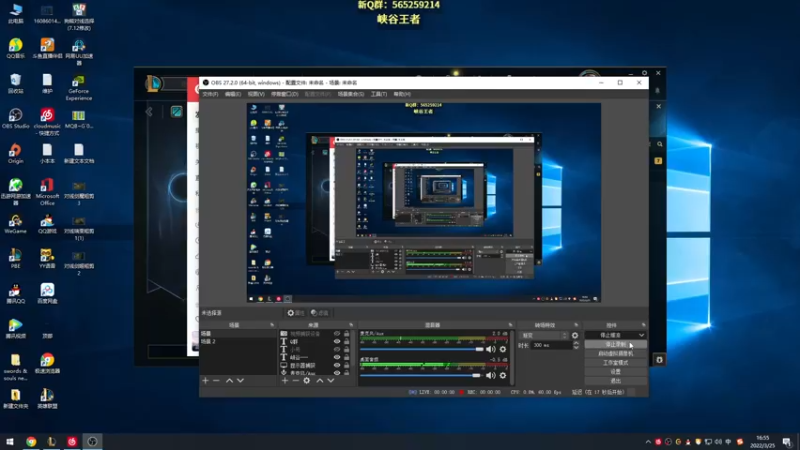The height and width of the screenshot is (450, 800).
Task: Click the source properties gear button
Action: 296,313
